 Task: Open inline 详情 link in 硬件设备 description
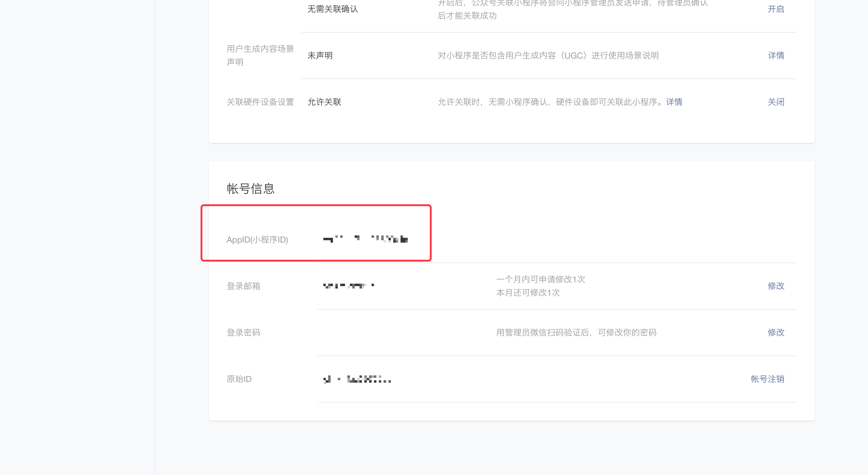tap(674, 102)
